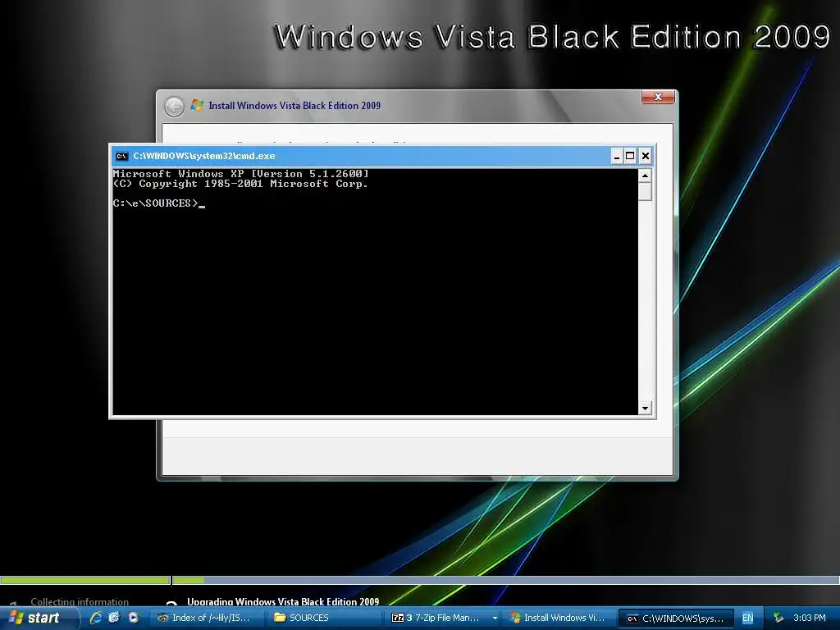Screen dimensions: 840x630
Task: Maximize the cmd.exe window
Action: pyautogui.click(x=631, y=156)
